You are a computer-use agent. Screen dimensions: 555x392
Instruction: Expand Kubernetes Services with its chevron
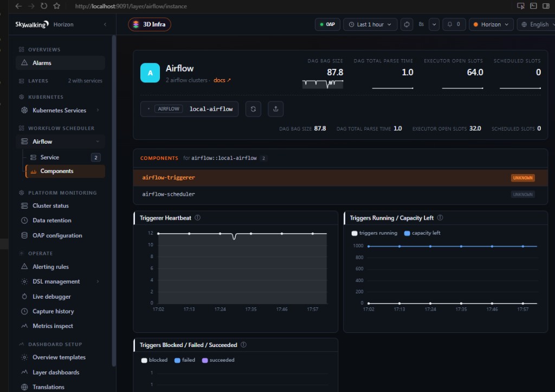tap(98, 110)
